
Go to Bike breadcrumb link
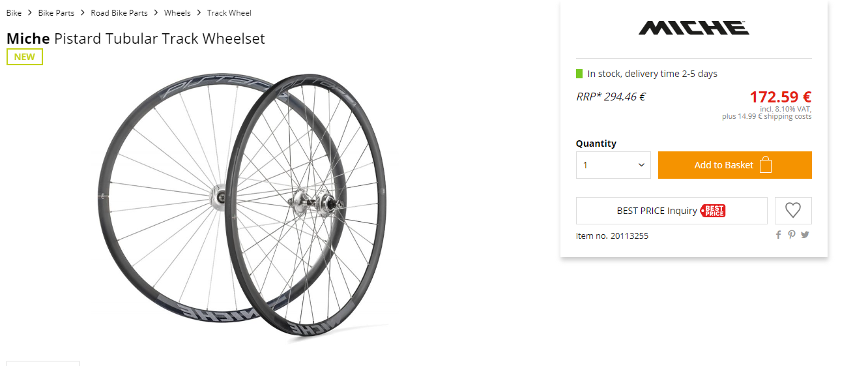click(x=14, y=13)
